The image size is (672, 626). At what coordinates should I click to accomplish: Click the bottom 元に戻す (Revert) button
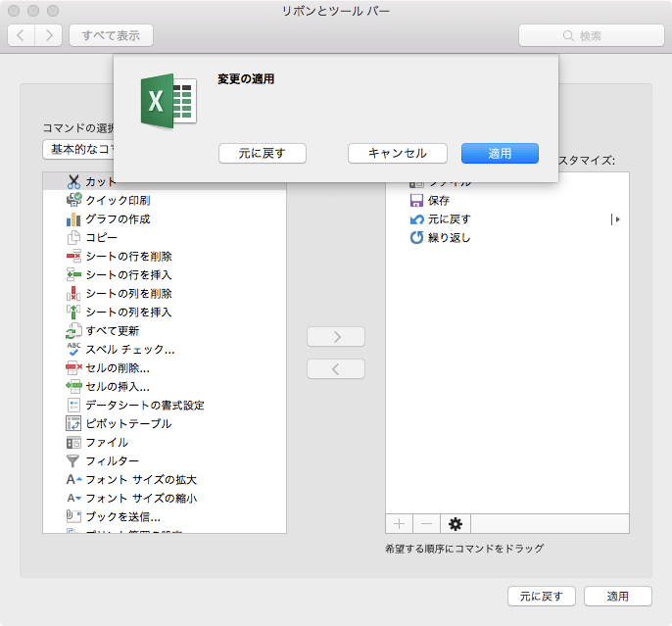click(x=542, y=596)
